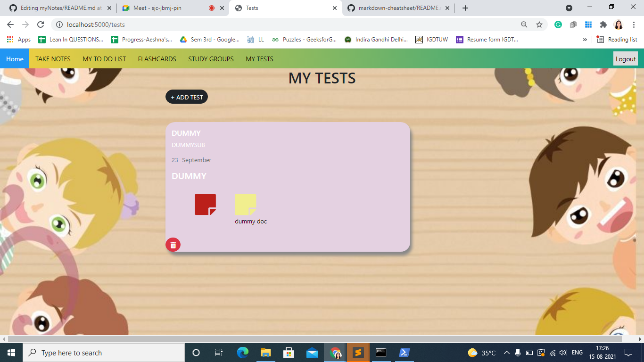Click the bookmark star in the address bar

point(539,24)
